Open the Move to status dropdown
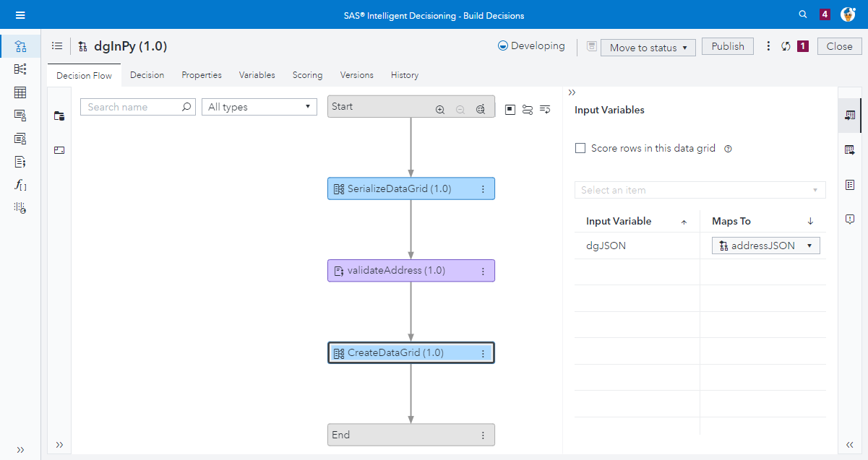 coord(648,47)
